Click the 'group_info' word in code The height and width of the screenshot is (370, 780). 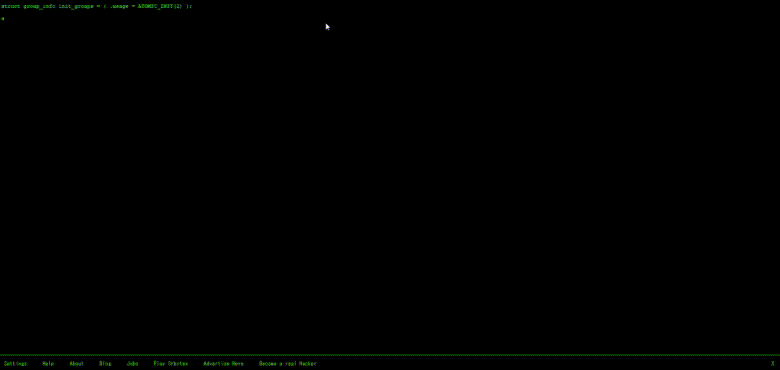click(x=39, y=6)
